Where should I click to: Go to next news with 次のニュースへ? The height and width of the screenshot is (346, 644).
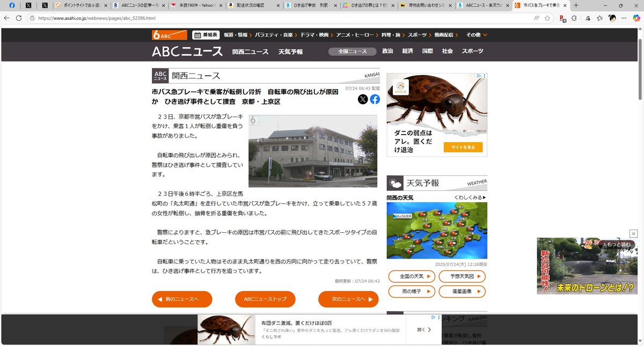pyautogui.click(x=348, y=299)
